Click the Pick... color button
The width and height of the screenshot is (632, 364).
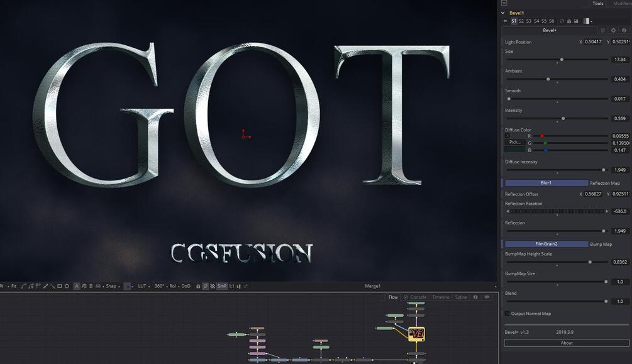514,142
